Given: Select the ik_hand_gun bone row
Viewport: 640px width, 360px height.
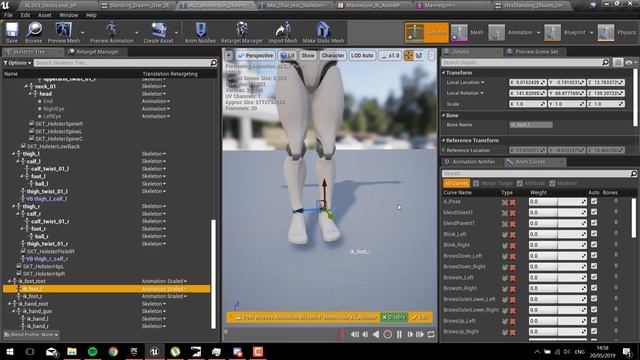Looking at the screenshot, I should pos(107,311).
